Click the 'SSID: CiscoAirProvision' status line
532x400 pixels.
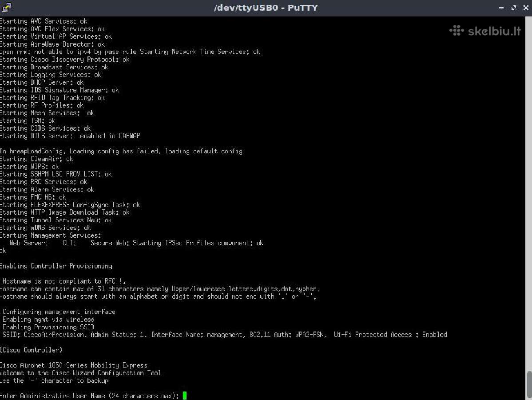point(225,335)
